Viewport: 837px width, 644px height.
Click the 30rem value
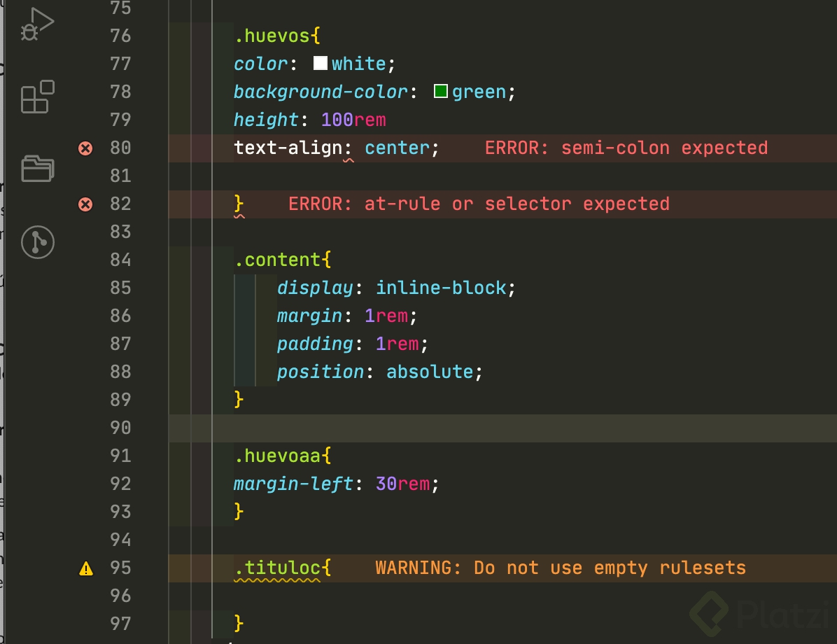coord(402,484)
